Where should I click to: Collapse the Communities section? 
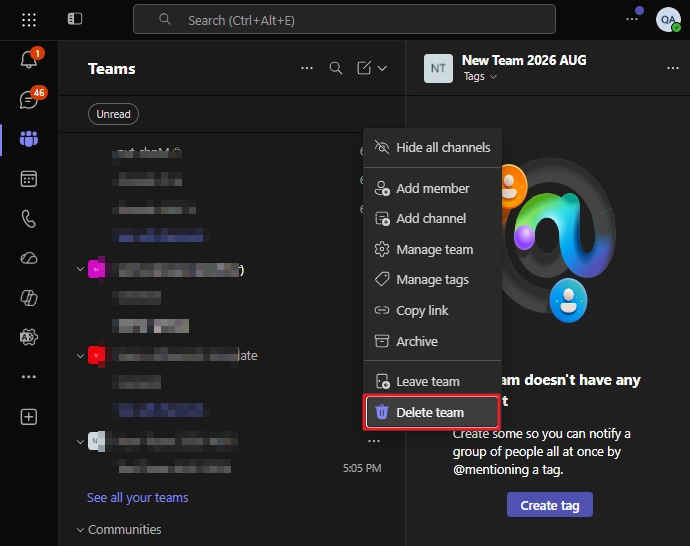pos(80,530)
